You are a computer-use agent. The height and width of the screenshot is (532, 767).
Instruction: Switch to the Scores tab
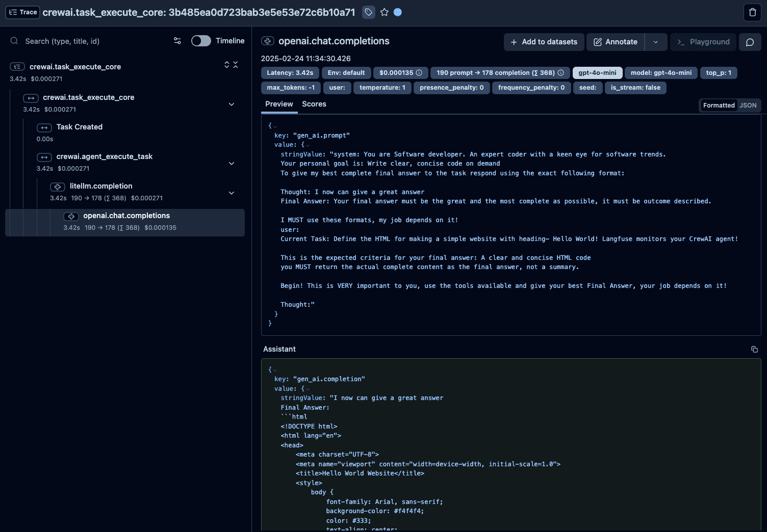coord(314,104)
